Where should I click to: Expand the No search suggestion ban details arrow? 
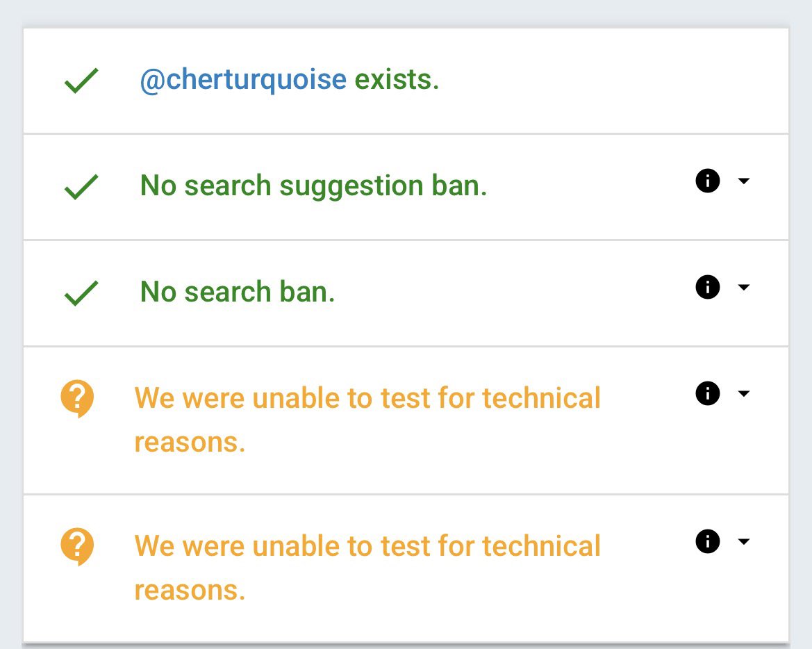743,181
